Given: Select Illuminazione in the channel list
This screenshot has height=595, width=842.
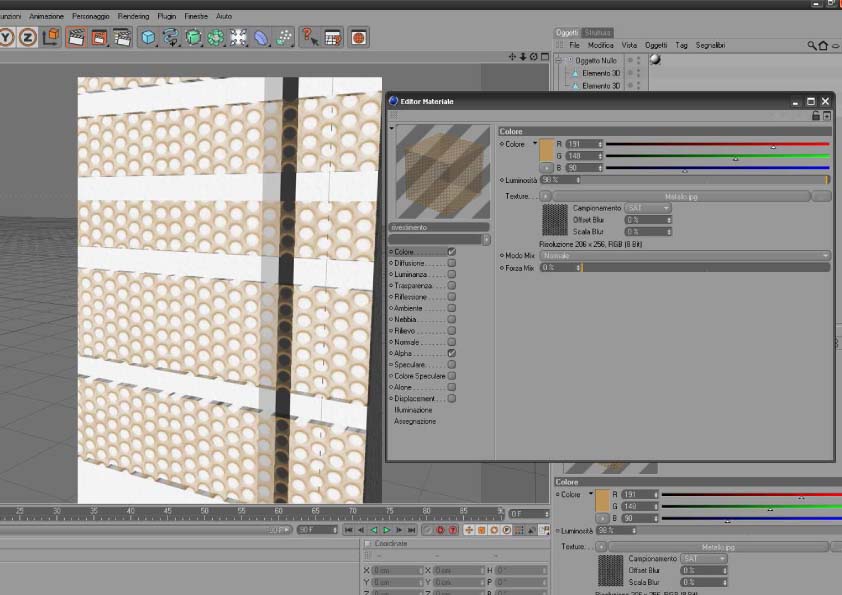Looking at the screenshot, I should pos(414,410).
